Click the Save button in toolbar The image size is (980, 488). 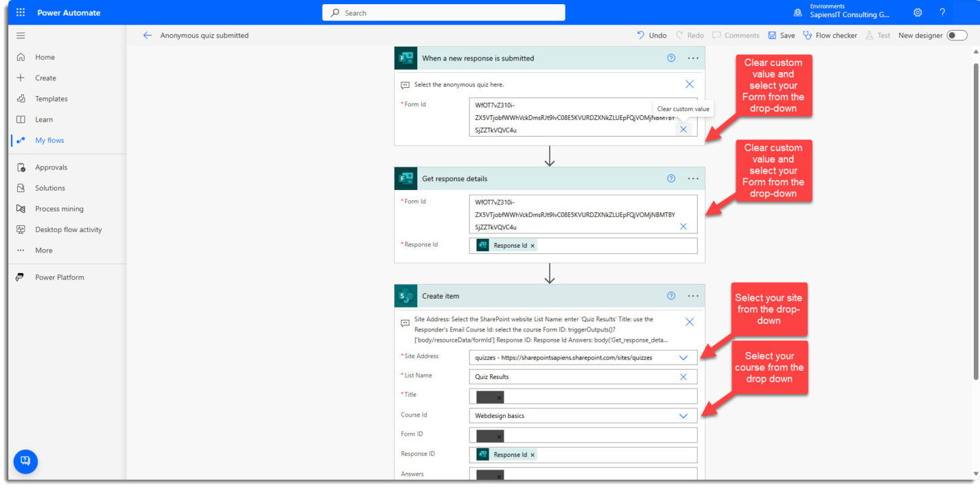(781, 35)
